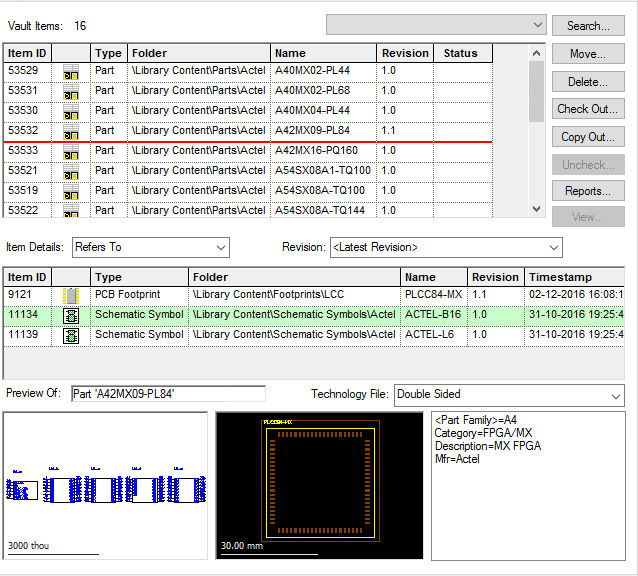Click the Reports... button

588,191
